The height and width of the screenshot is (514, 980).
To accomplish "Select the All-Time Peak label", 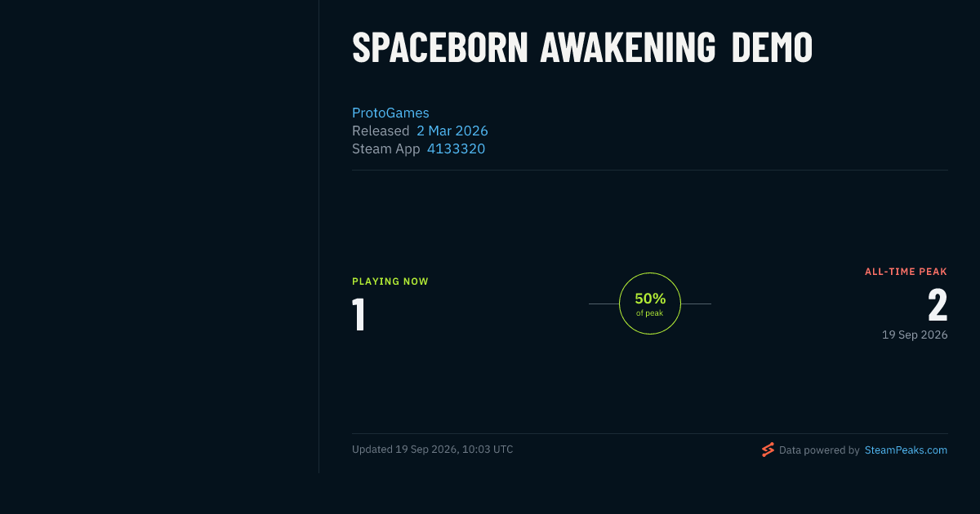I will tap(906, 272).
